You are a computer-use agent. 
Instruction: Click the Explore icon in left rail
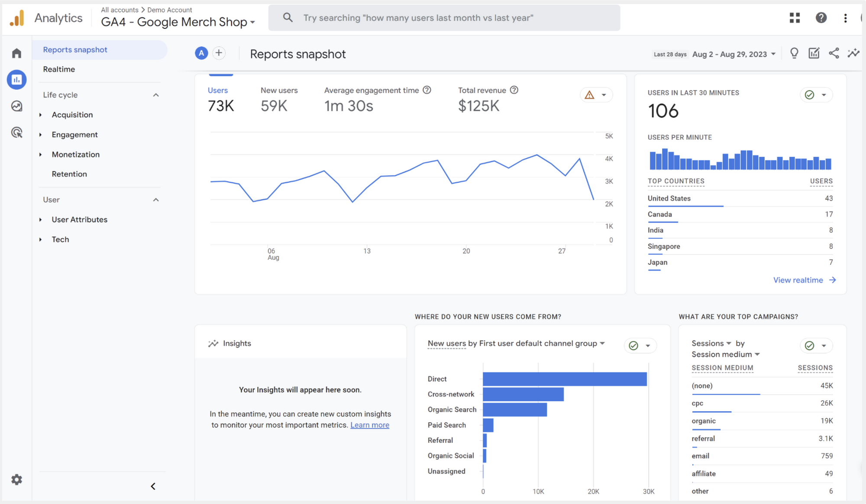pyautogui.click(x=16, y=106)
